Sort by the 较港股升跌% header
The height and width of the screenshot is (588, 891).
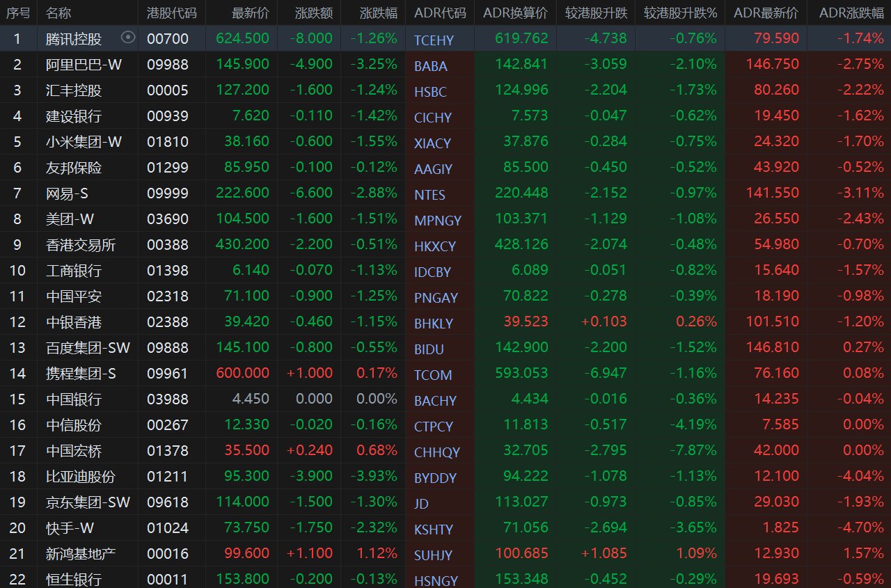679,13
